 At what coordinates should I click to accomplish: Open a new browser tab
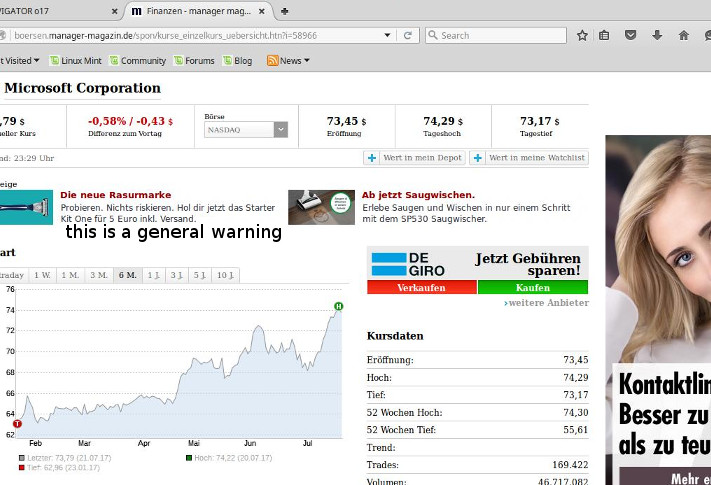click(285, 11)
